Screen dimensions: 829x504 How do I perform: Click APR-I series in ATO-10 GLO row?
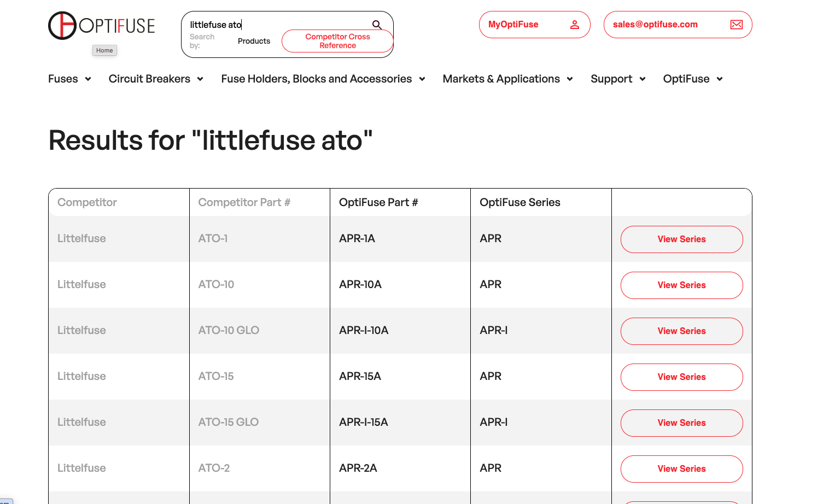(x=494, y=330)
